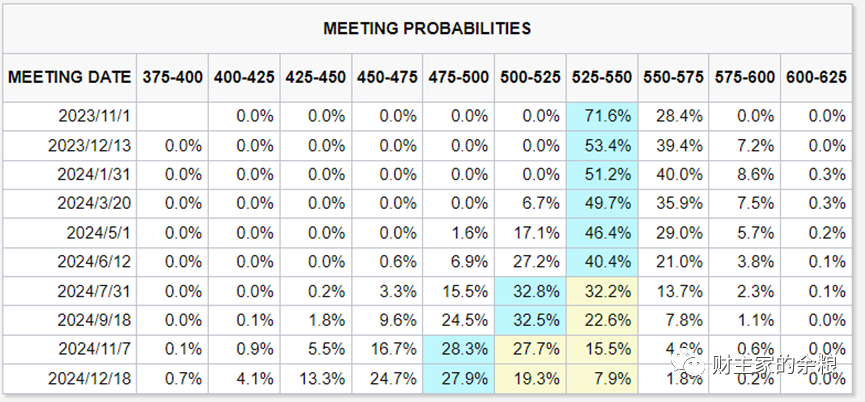Click the 13.3% cell in last row
This screenshot has height=402, width=865.
click(322, 379)
